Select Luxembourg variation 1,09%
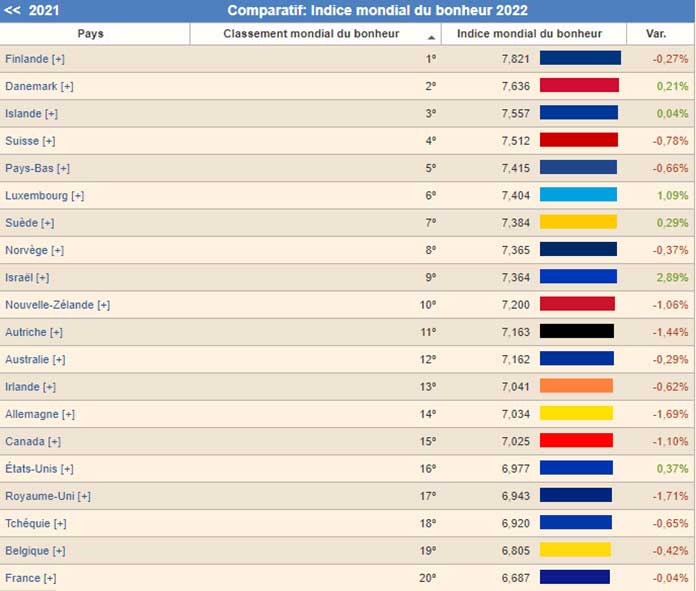Screen dimensions: 696x591 click(672, 195)
